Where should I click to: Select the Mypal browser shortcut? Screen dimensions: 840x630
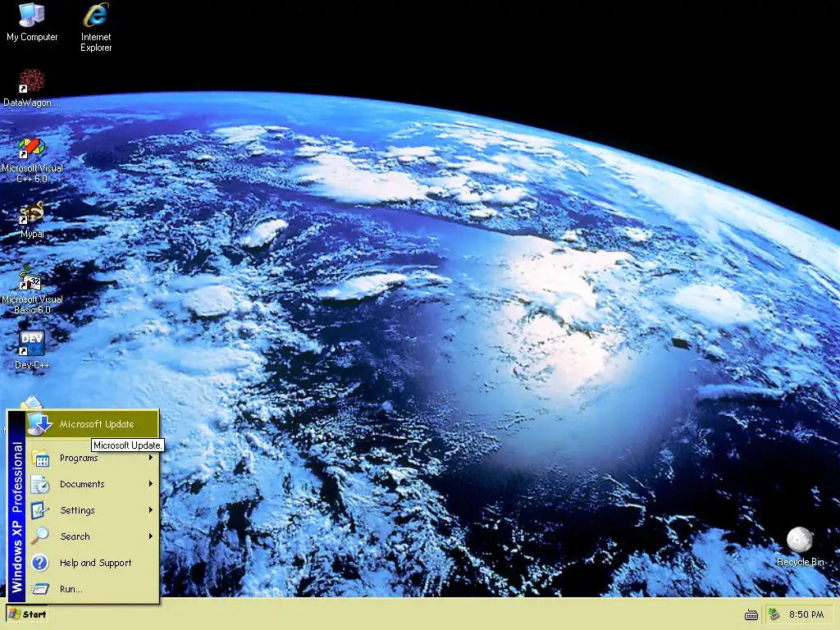(x=32, y=220)
